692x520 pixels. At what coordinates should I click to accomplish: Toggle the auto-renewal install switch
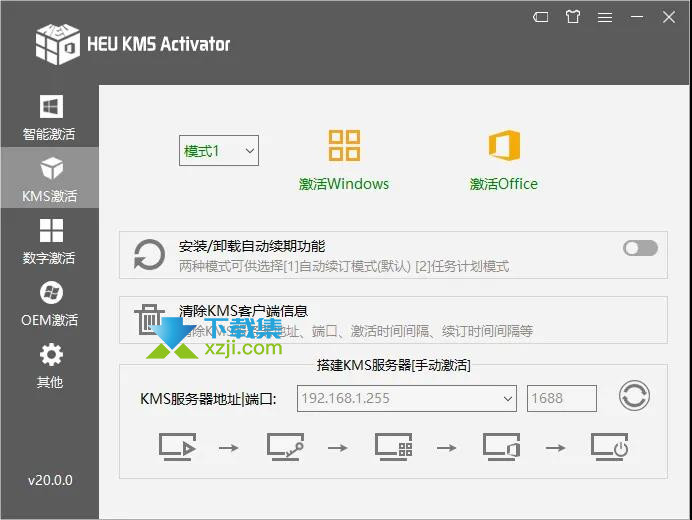[640, 248]
